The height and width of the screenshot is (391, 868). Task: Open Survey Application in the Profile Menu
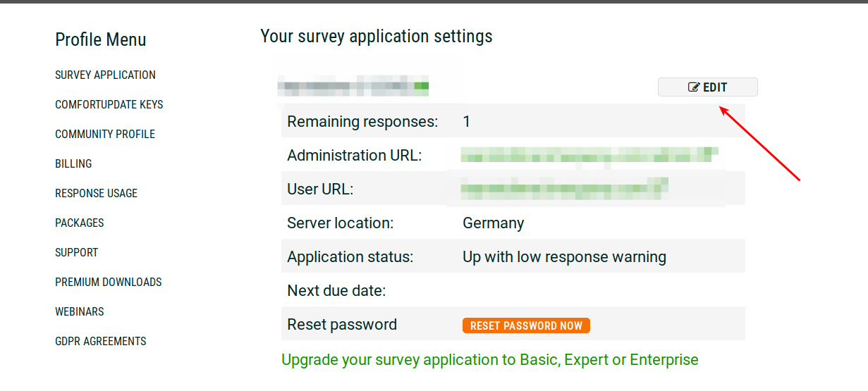(x=105, y=75)
